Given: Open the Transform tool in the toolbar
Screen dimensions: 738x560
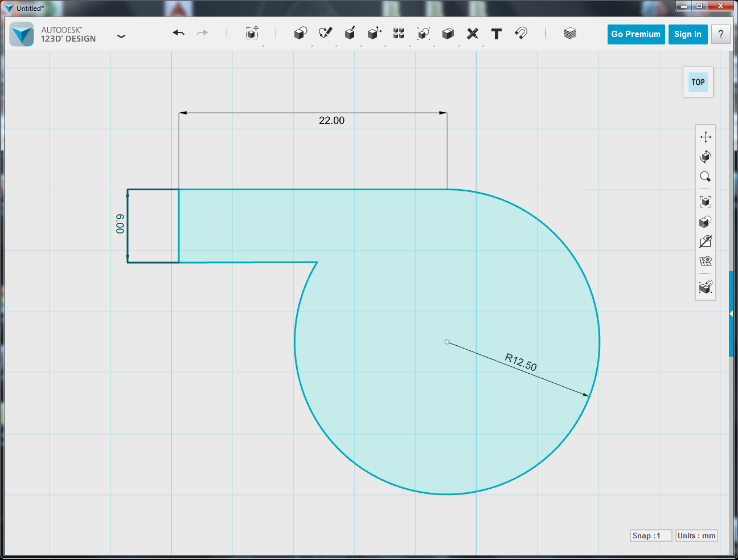Looking at the screenshot, I should [x=252, y=34].
